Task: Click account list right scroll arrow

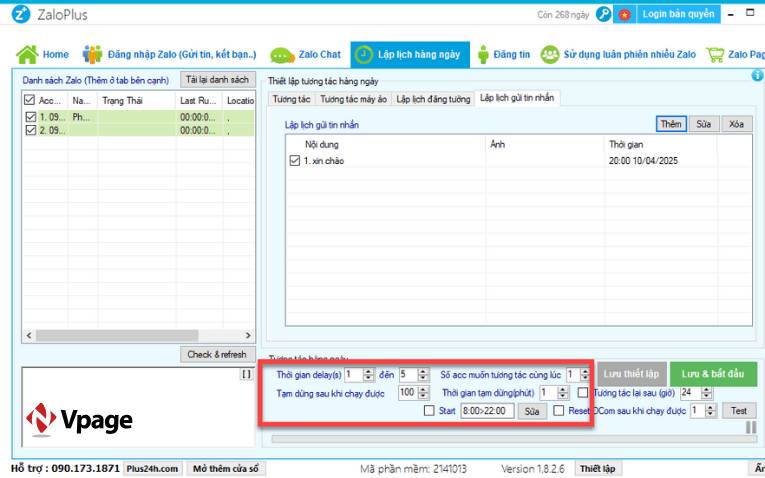Action: [x=248, y=336]
